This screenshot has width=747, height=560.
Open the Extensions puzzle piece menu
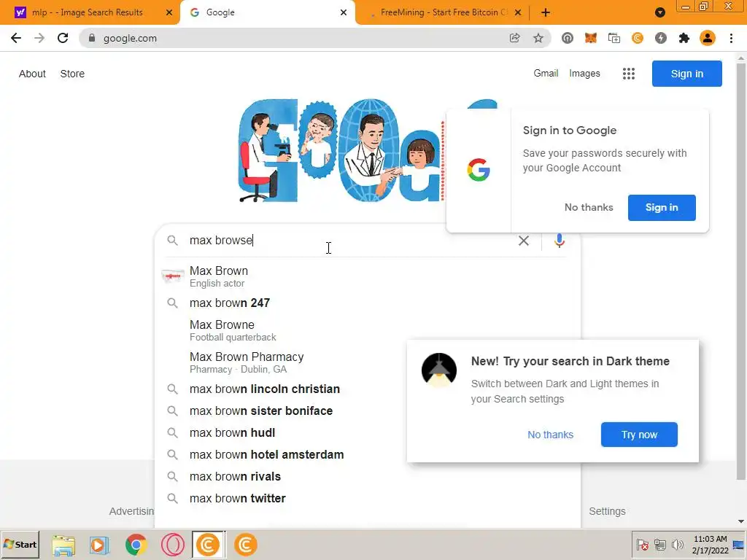coord(684,38)
